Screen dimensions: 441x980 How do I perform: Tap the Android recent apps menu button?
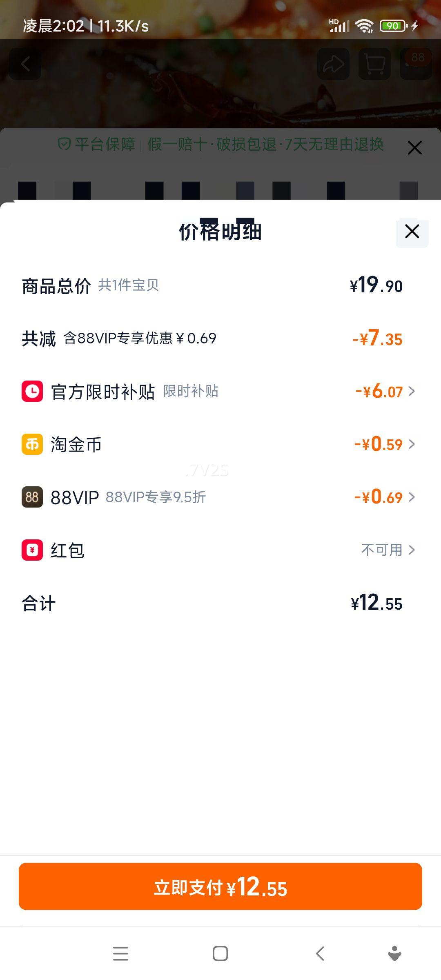[x=120, y=954]
